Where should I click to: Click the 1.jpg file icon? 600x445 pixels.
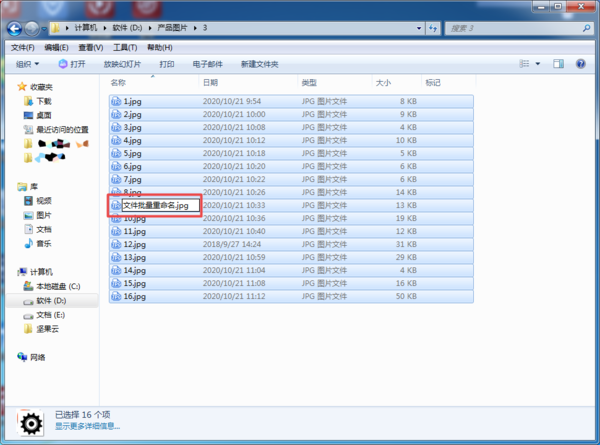[116, 101]
